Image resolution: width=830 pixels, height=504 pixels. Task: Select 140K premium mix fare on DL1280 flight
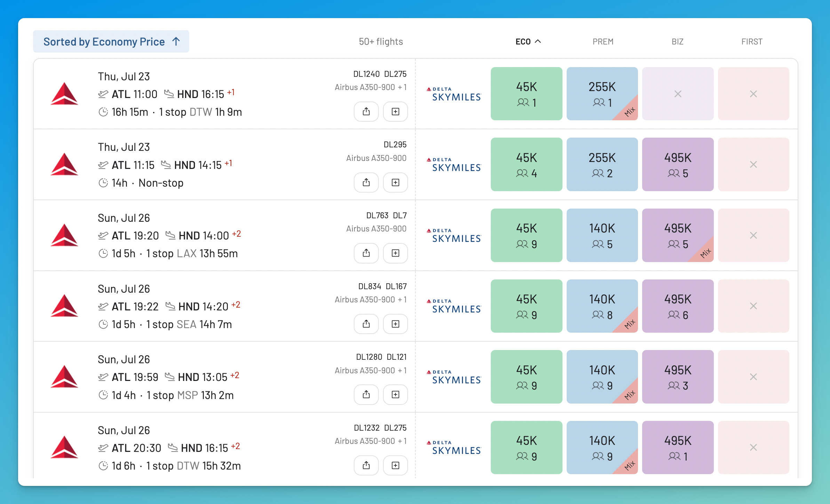602,377
